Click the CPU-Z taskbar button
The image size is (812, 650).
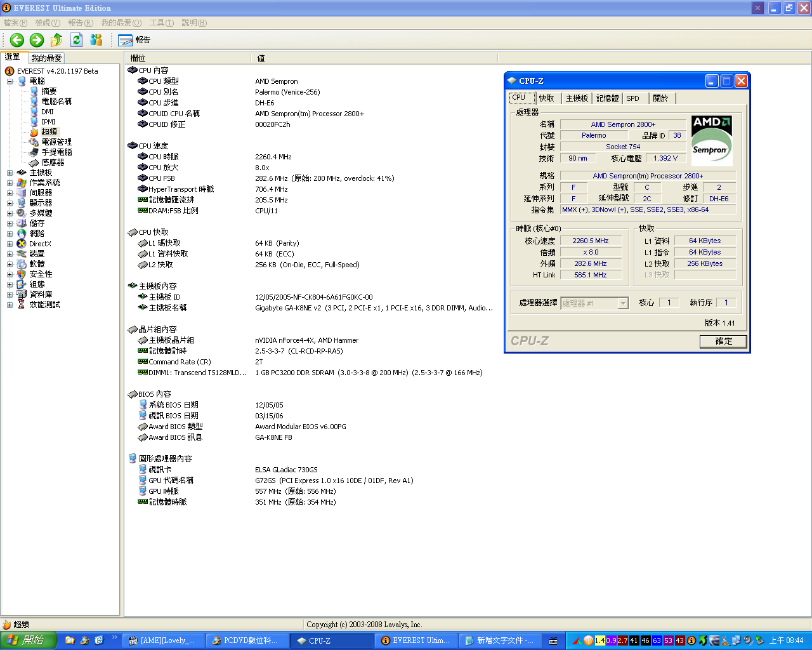(x=332, y=640)
